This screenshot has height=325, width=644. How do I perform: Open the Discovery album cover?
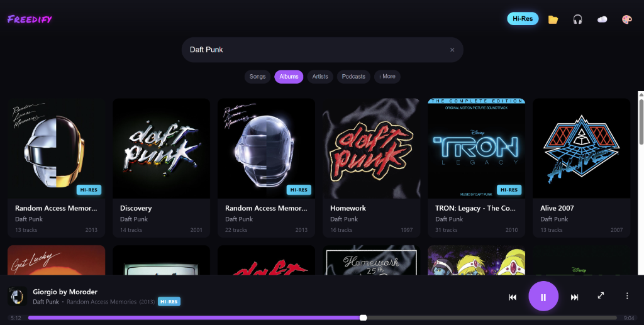click(162, 148)
